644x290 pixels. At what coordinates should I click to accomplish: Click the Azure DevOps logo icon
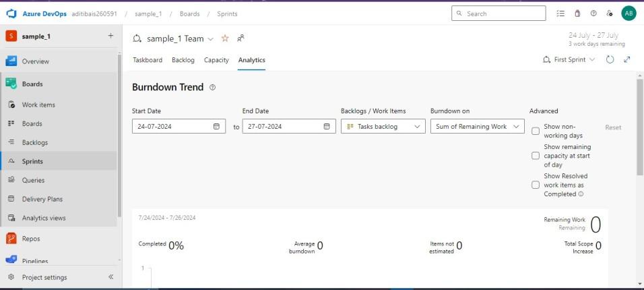tap(11, 13)
